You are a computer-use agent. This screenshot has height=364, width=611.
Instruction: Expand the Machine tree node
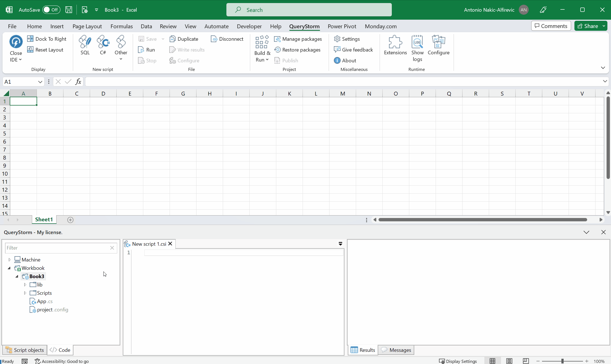click(x=9, y=259)
